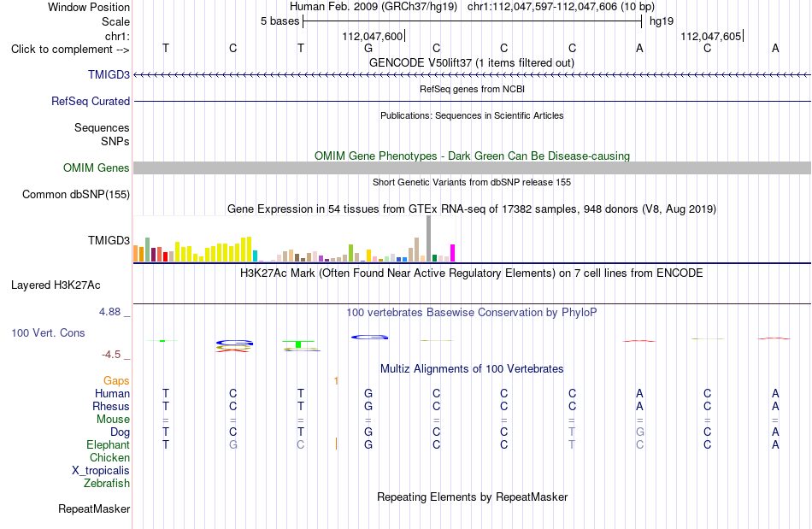This screenshot has width=812, height=529.
Task: Click the Chicken species label
Action: 109,457
